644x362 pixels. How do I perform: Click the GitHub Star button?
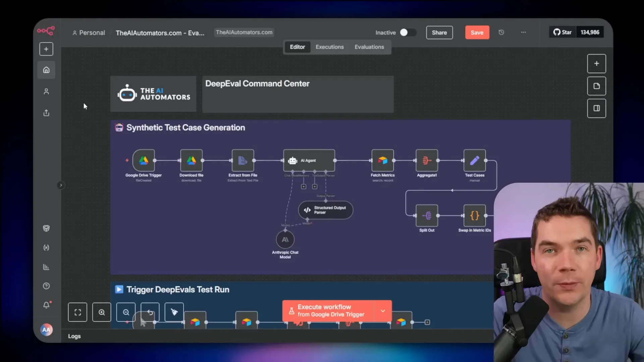[562, 32]
